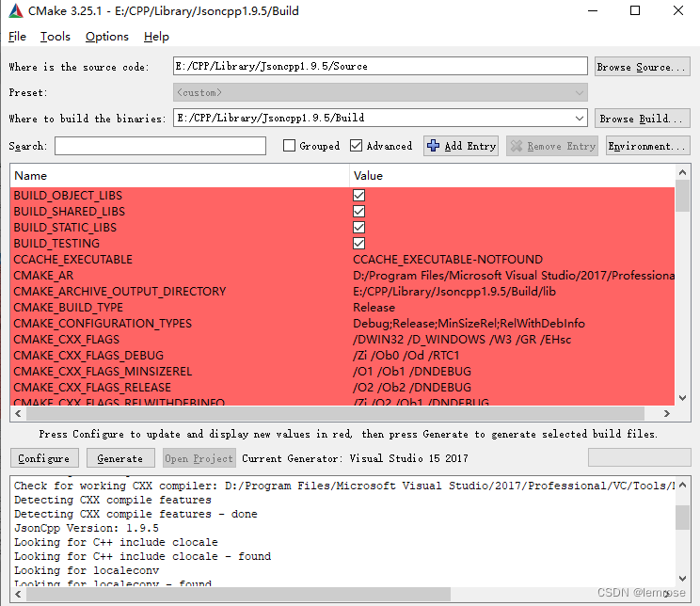Click the source code path field
This screenshot has width=700, height=606.
(380, 66)
